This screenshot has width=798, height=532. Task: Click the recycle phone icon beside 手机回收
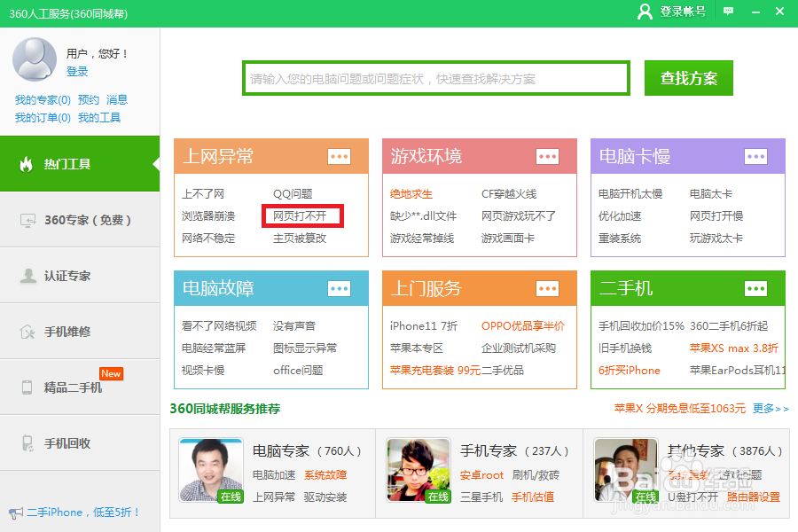(x=27, y=443)
